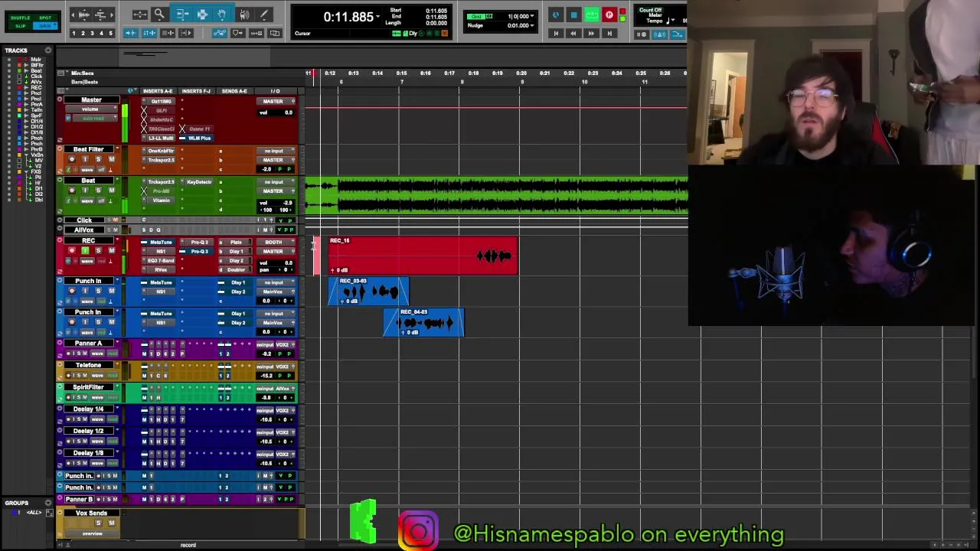Select the REC_16 red audio clip
This screenshot has height=551, width=980.
423,256
